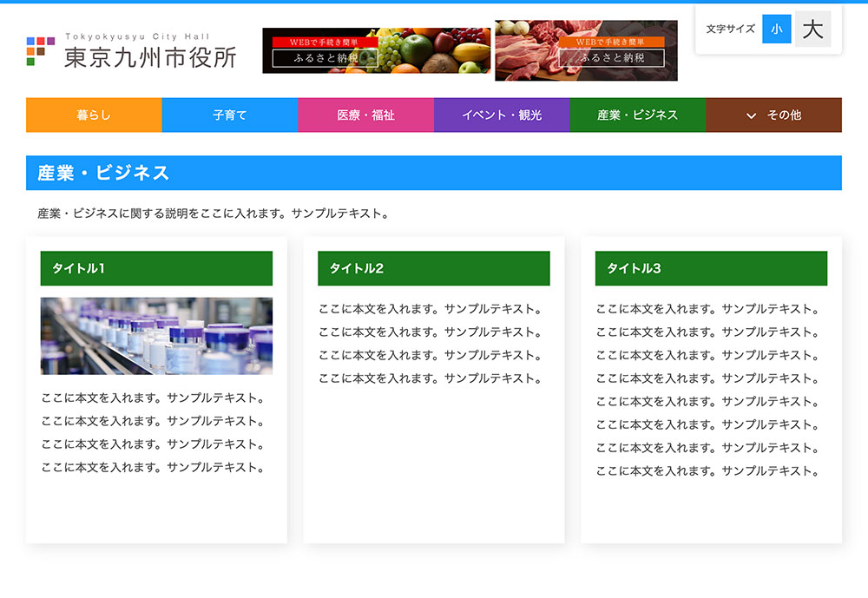Open the factory bottles image in タイトル1 card
Screen dimensions: 868x598
[x=156, y=336]
